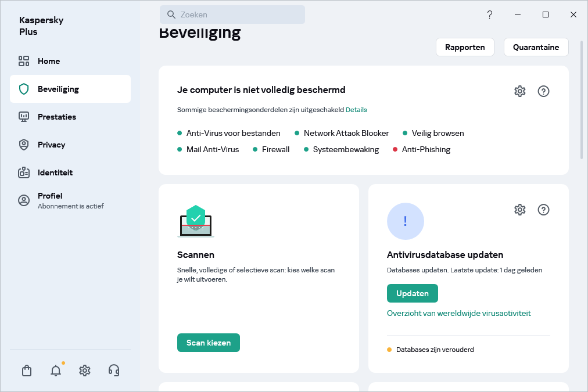Open the Privacy section
The image size is (588, 392).
(51, 145)
